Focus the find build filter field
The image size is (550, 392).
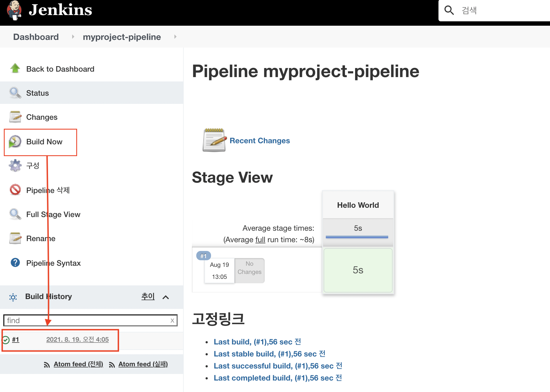[90, 320]
